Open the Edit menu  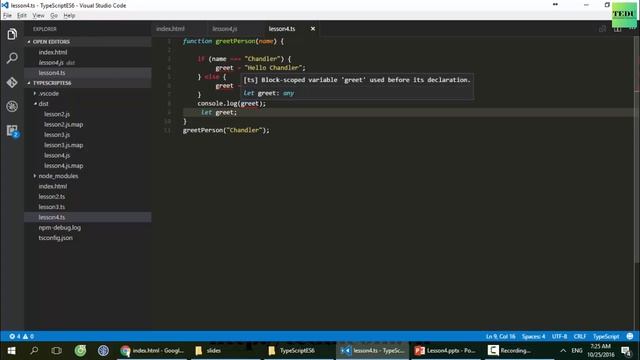coord(22,16)
